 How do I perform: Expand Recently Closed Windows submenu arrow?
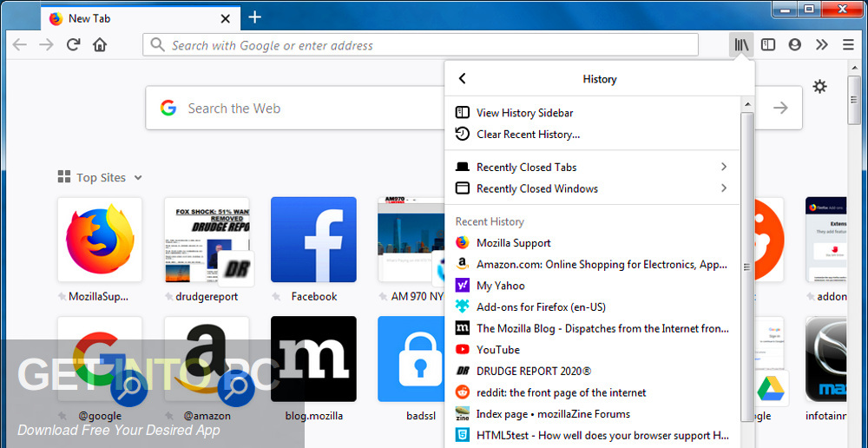724,188
